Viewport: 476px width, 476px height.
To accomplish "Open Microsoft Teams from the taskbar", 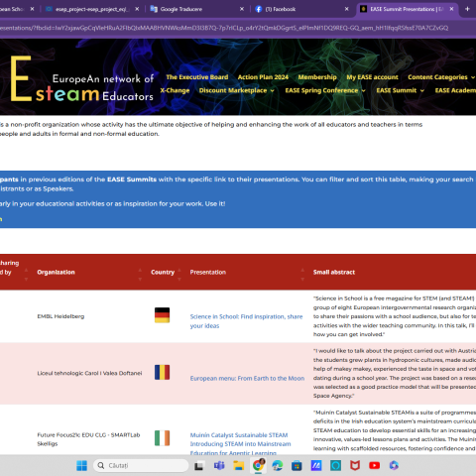I will click(219, 465).
